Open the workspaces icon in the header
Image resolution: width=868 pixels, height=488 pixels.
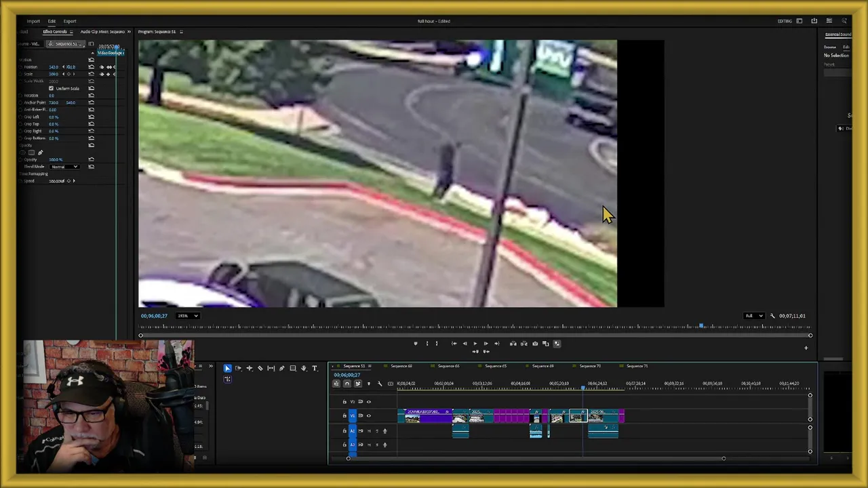[799, 21]
